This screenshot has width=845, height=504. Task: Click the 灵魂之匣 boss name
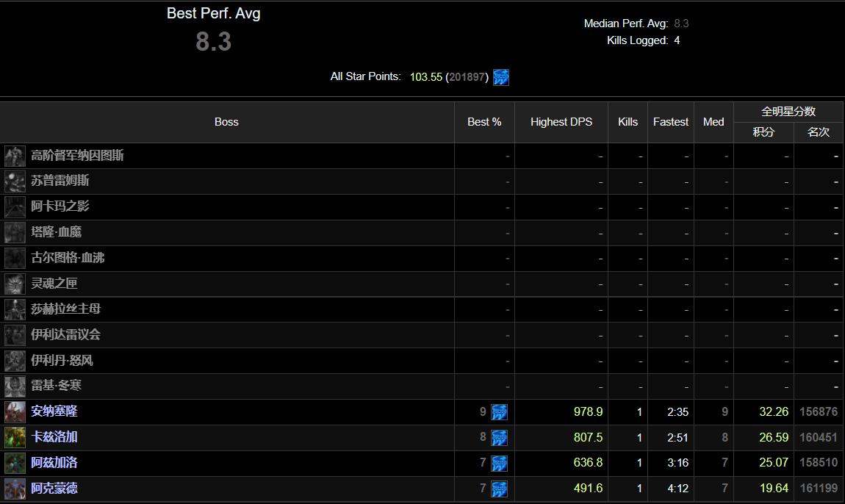pos(54,284)
